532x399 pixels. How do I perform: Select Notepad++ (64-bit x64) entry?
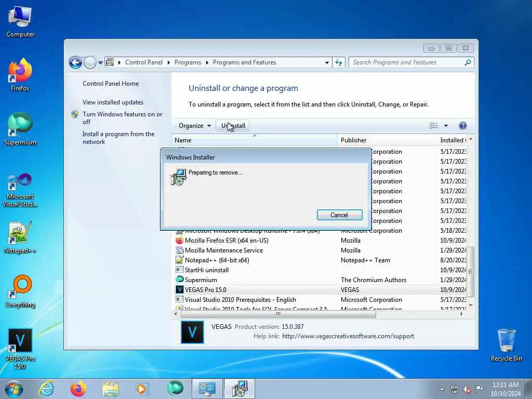pos(321,260)
